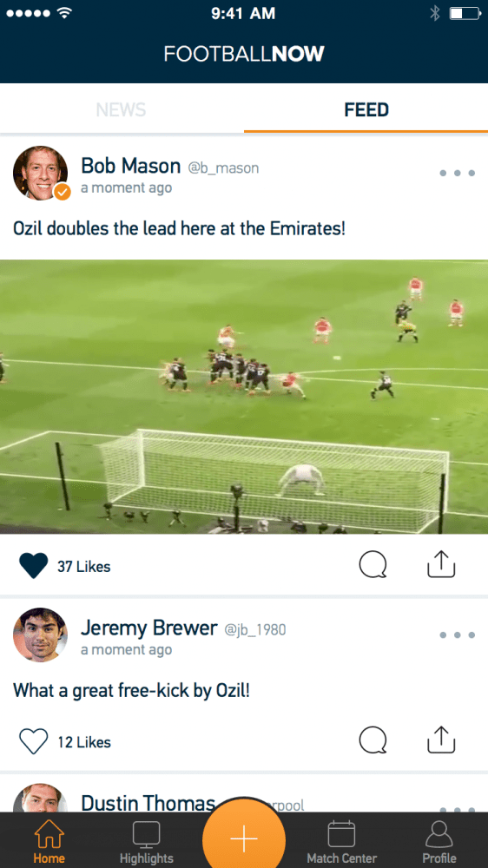
Task: Select the FEED tab
Action: click(x=366, y=109)
